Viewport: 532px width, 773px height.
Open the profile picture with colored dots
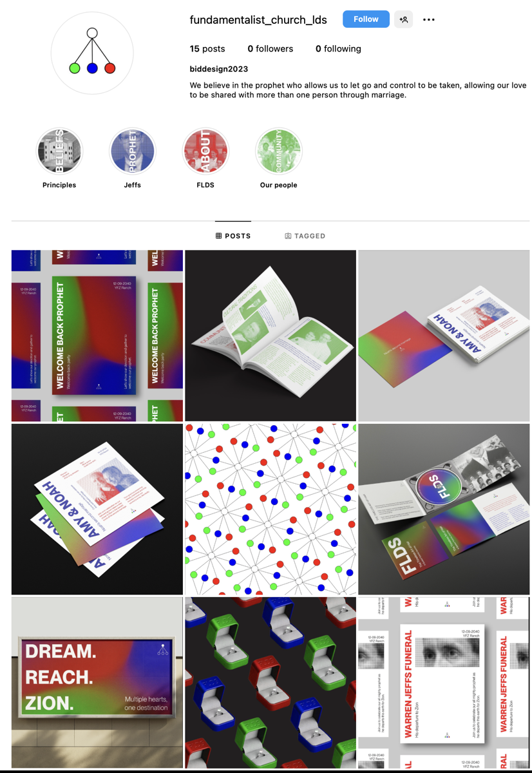point(92,53)
